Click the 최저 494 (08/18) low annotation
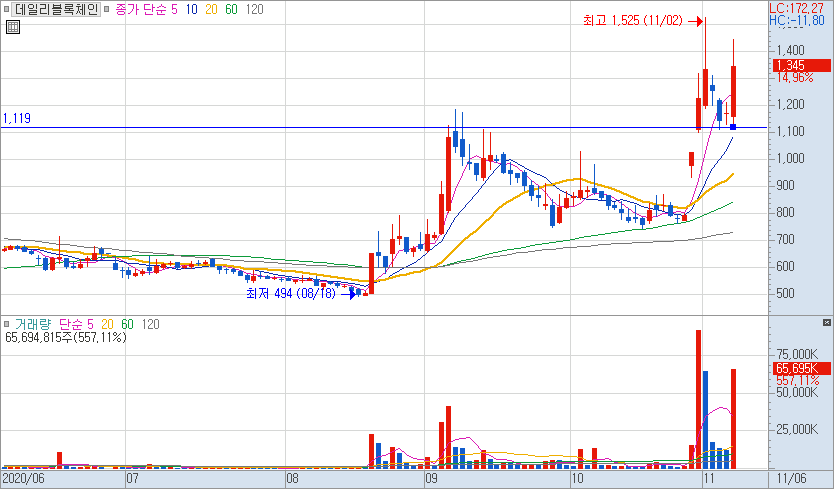Screen dimensions: 834x489 pos(291,293)
